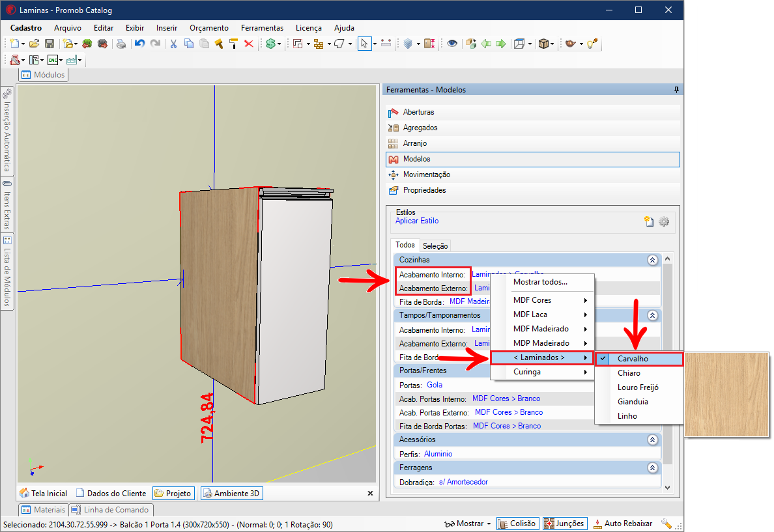Click Mostrar todos... in context menu

(x=541, y=282)
